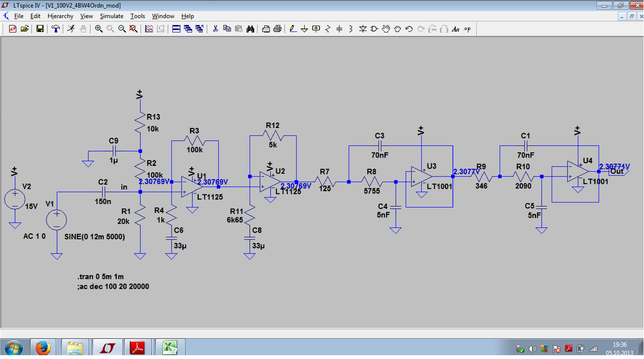Select the Copy tool

coord(227,29)
